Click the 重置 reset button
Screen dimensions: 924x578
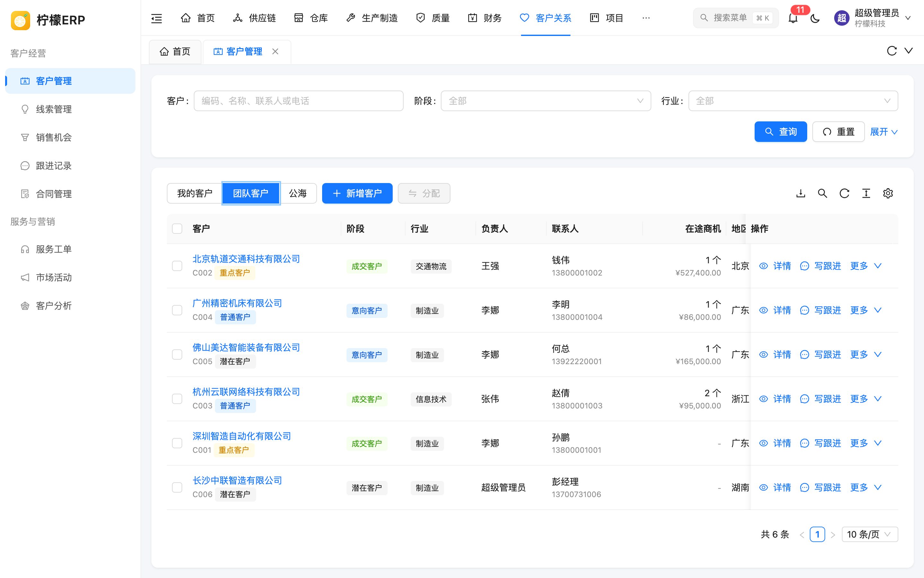pyautogui.click(x=838, y=132)
